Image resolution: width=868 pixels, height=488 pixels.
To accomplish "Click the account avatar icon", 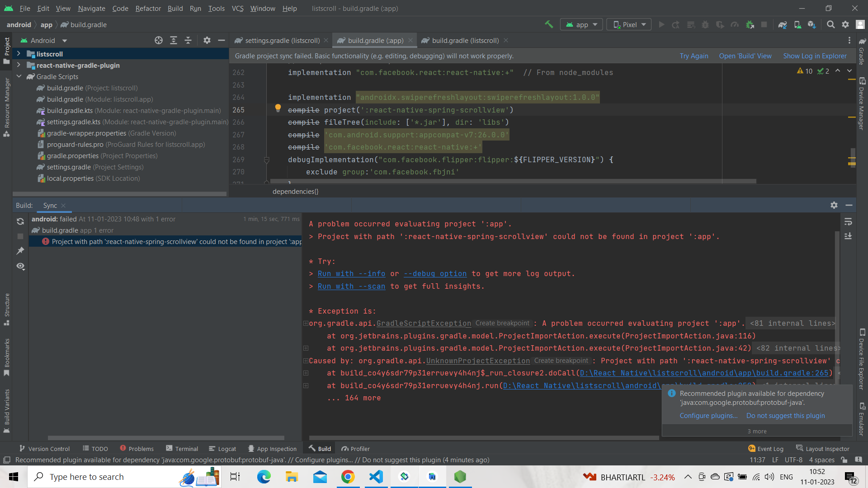I will [860, 24].
